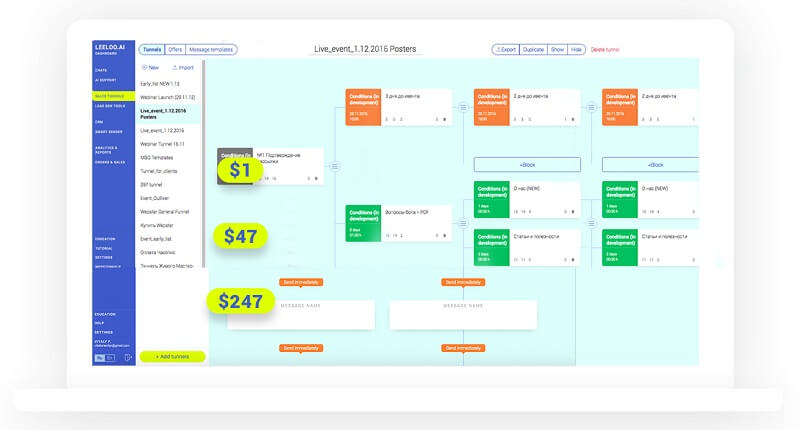Switch to the Offers tab

(175, 49)
